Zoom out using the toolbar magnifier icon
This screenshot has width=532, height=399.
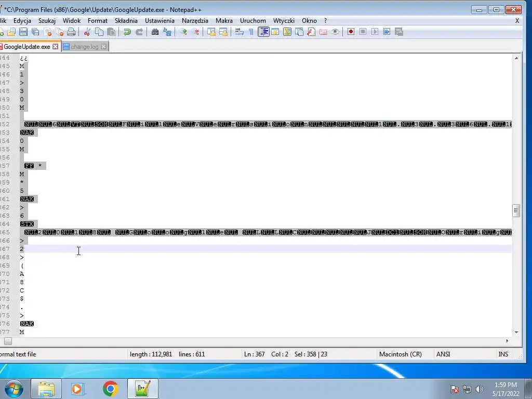pos(195,32)
